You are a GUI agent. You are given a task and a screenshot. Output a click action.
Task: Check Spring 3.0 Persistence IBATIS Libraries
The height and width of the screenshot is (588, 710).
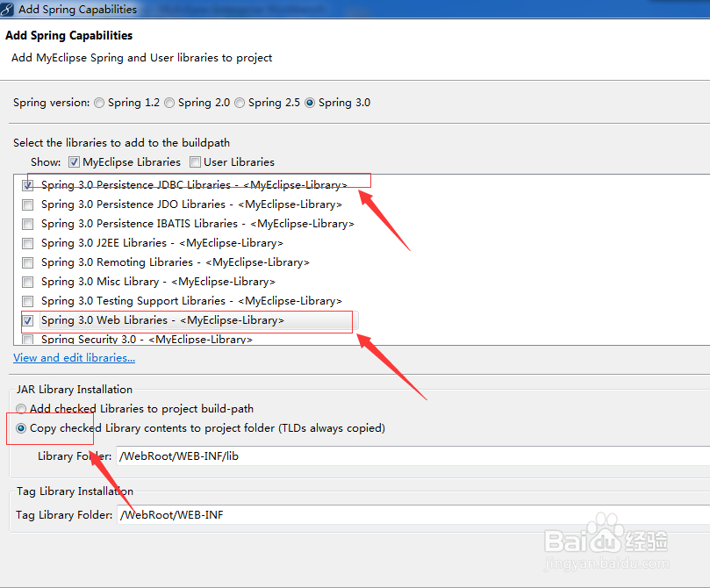pos(27,224)
